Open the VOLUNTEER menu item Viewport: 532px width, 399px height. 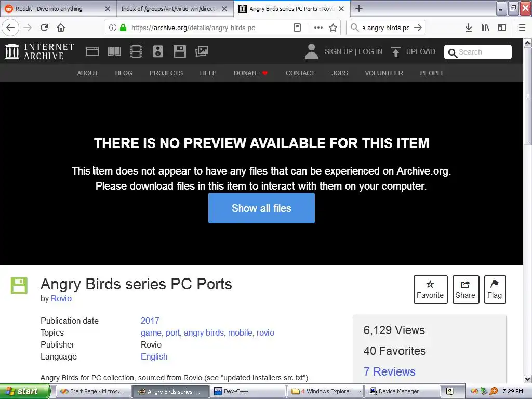[384, 73]
